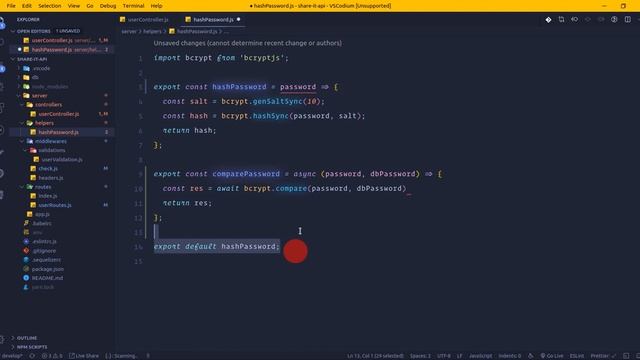640x360 pixels.
Task: Click the toggle file blame icon in editor toolbar
Action: click(x=574, y=20)
